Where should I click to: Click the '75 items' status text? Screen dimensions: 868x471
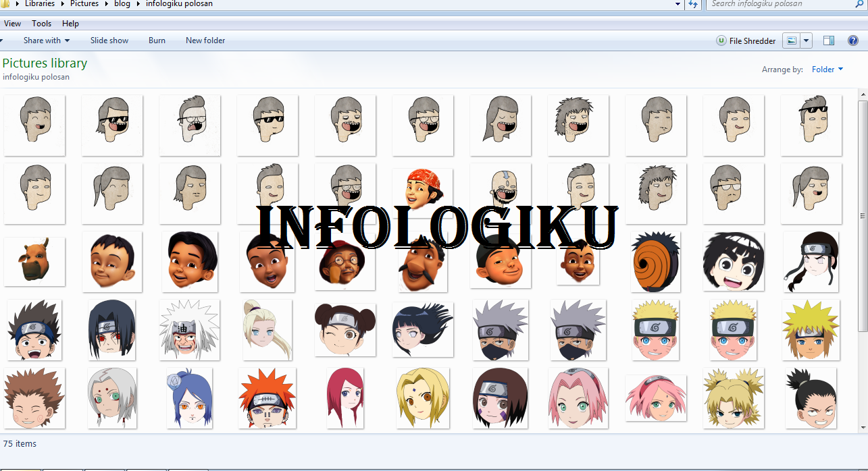20,444
